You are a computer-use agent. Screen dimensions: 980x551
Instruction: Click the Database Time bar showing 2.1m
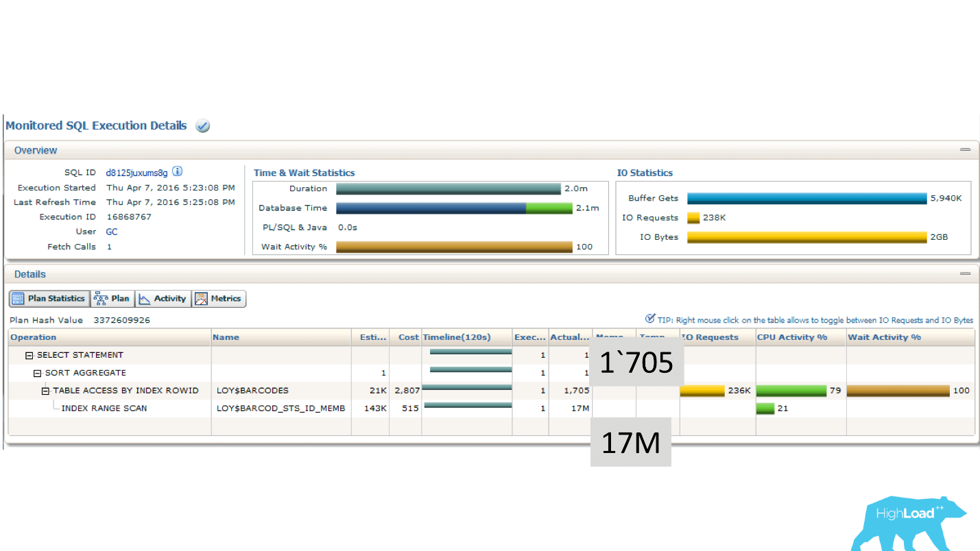click(454, 208)
